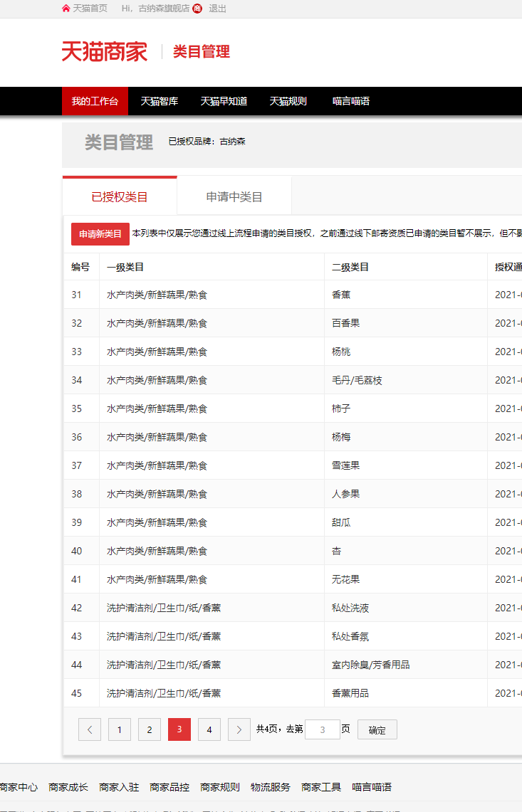Screen dimensions: 522x812
Task: Open 商家工具 footer link
Action: click(321, 787)
